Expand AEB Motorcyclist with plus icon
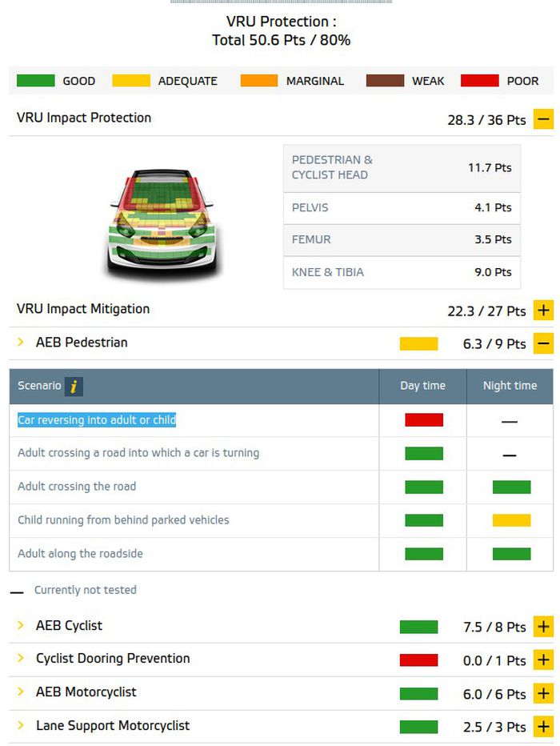The width and height of the screenshot is (560, 746). pos(544,694)
